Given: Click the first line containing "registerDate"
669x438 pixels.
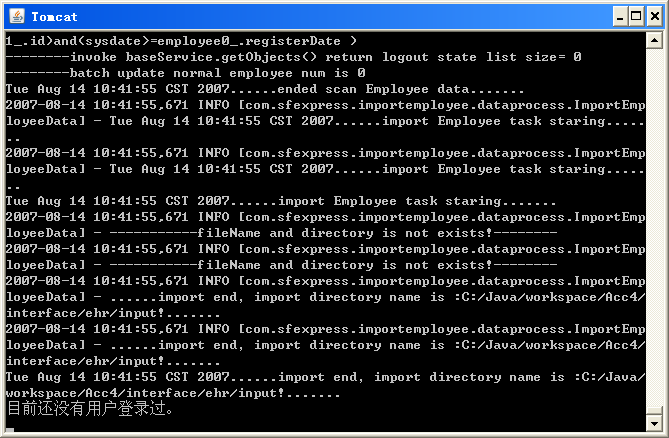Looking at the screenshot, I should coord(181,41).
